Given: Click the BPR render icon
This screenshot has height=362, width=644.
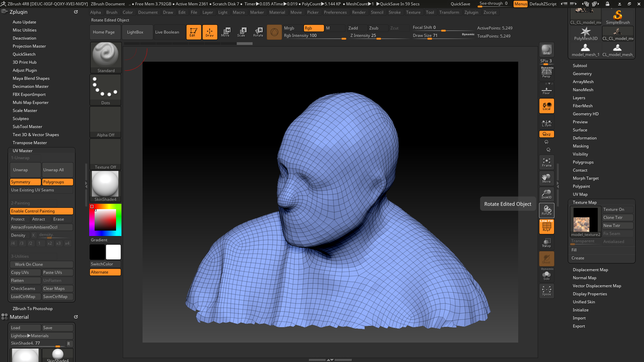Looking at the screenshot, I should (x=546, y=50).
